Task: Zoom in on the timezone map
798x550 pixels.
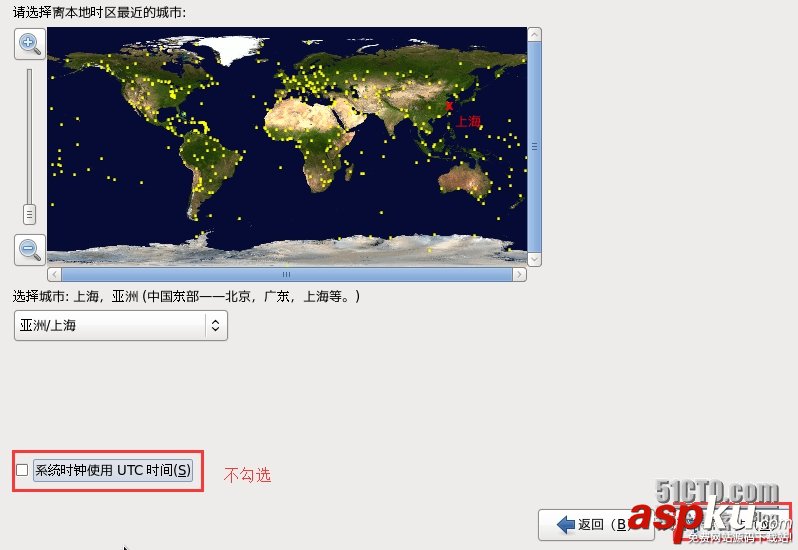Action: 30,44
